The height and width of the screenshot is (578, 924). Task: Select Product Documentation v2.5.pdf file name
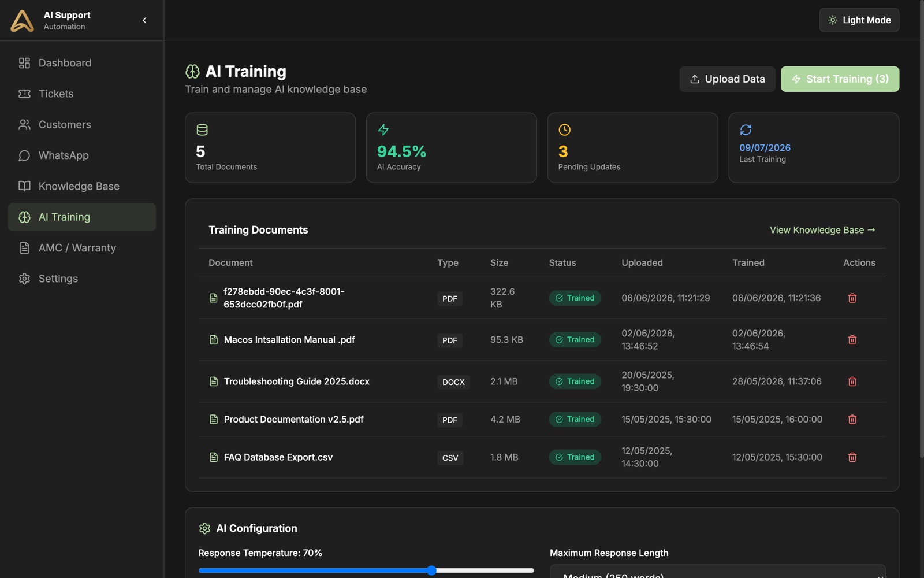(293, 420)
